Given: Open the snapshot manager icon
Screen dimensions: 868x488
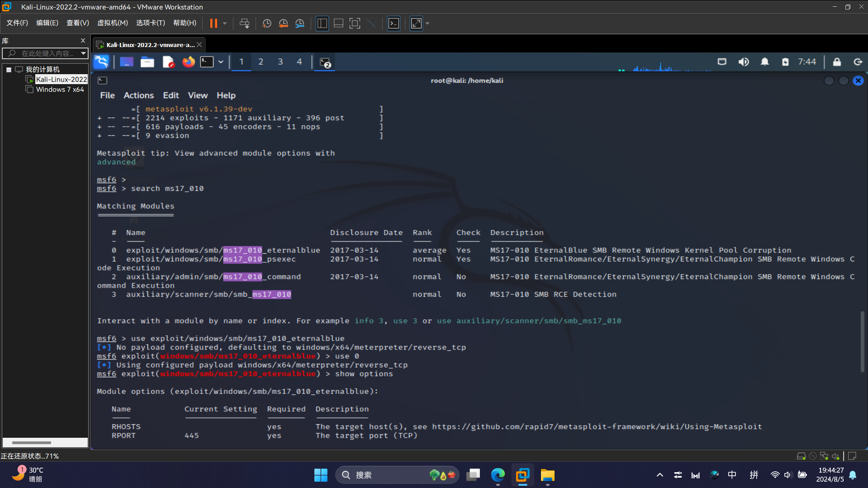Looking at the screenshot, I should click(300, 24).
